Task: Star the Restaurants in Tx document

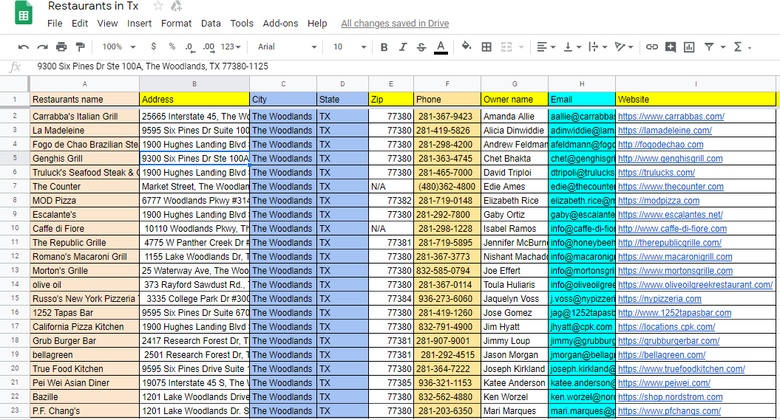Action: pyautogui.click(x=158, y=6)
